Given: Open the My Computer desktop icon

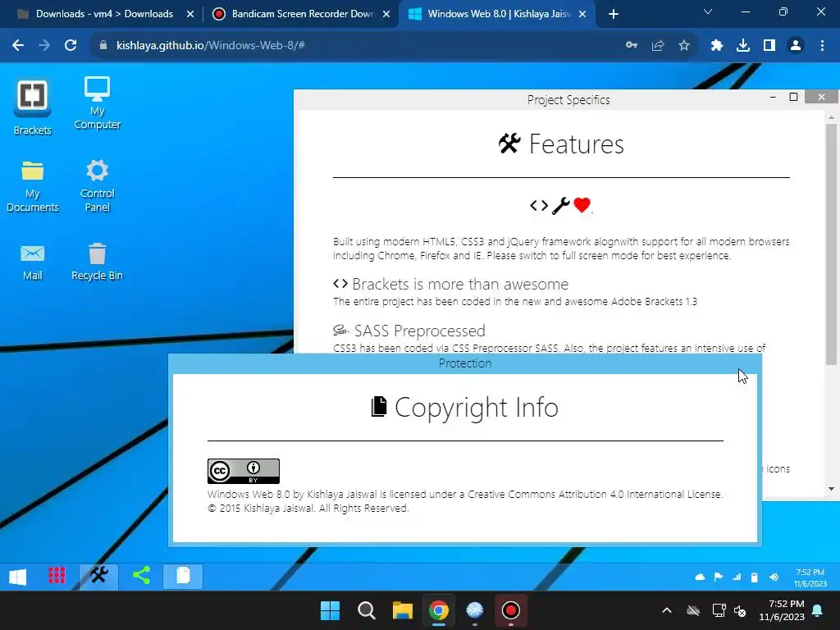Looking at the screenshot, I should click(97, 103).
